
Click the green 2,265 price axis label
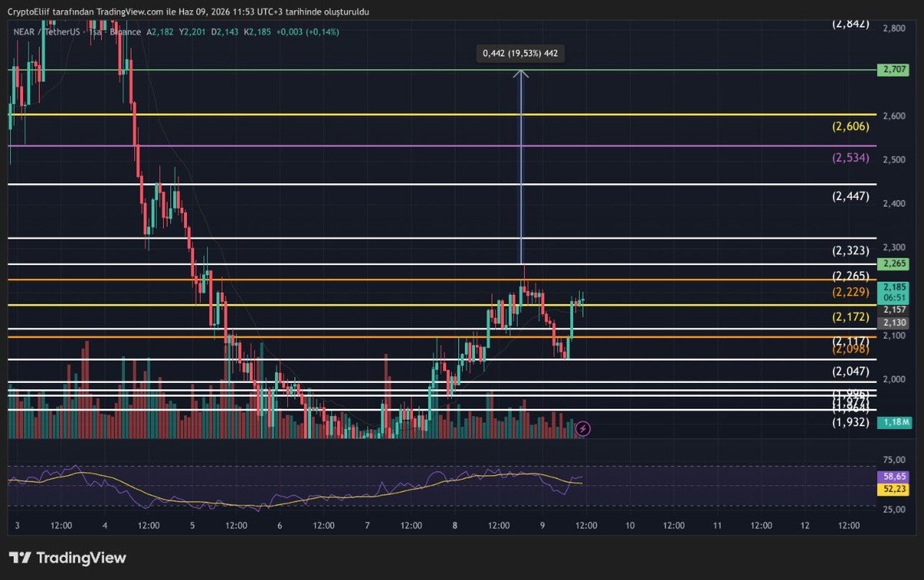tap(892, 264)
